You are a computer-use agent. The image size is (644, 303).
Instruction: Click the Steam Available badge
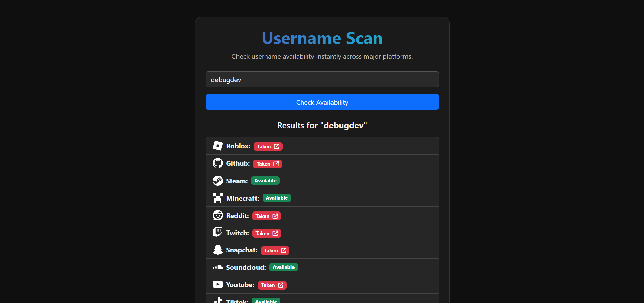pos(265,181)
